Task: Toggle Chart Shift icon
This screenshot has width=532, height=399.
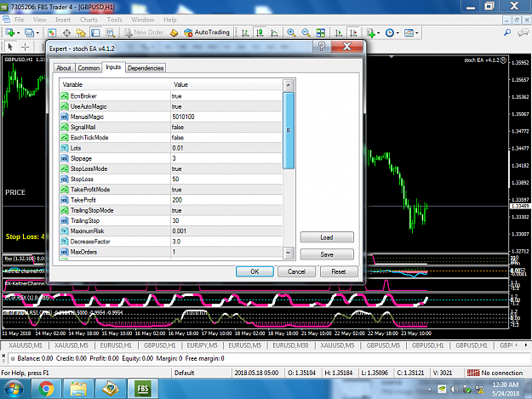Action: pyautogui.click(x=353, y=33)
